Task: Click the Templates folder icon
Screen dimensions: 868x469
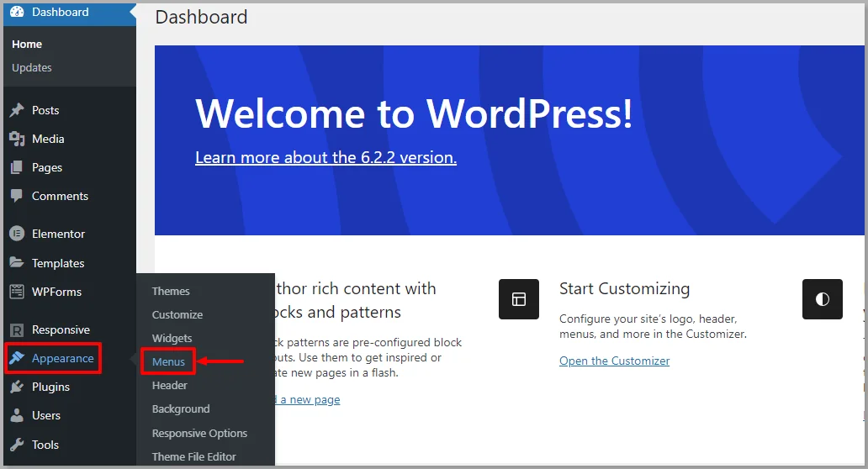Action: (17, 262)
